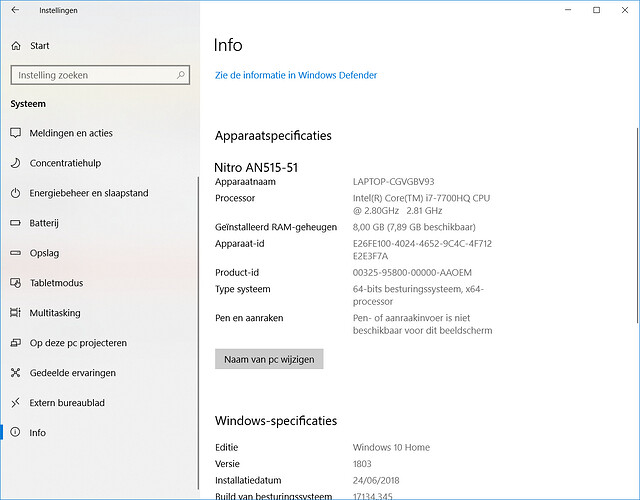Click the search magnifier icon
640x500 pixels.
tap(180, 75)
